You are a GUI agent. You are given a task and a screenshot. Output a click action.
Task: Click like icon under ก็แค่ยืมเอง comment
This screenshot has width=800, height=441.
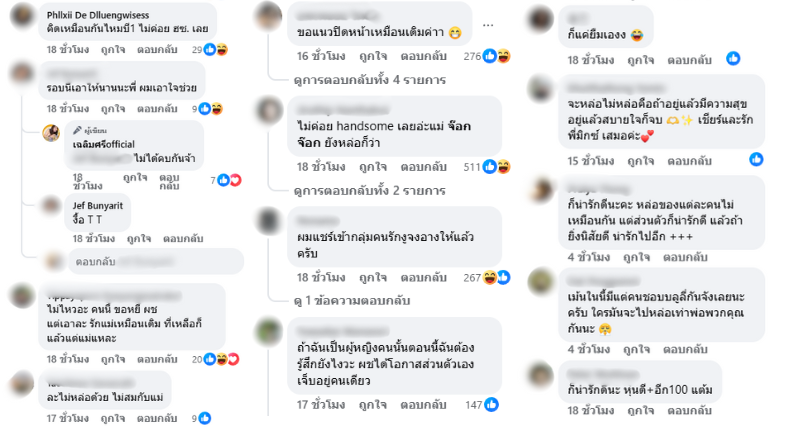tap(733, 58)
